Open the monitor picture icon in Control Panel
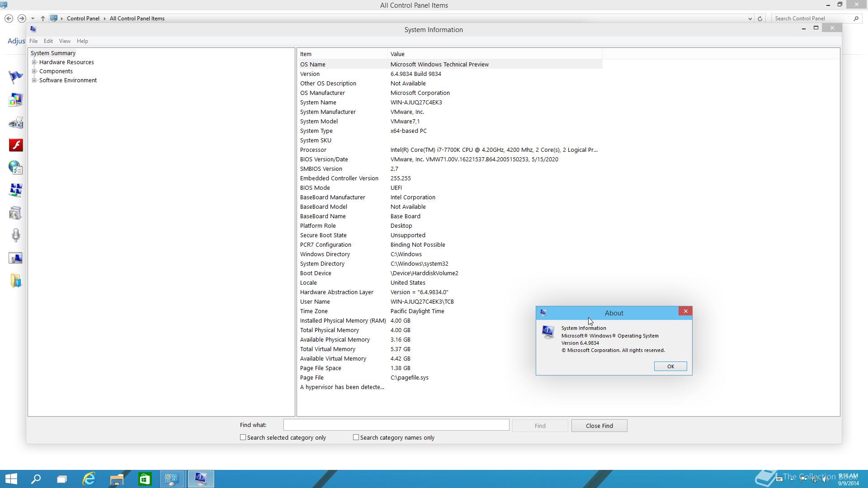Screen dimensions: 868x488 pos(16,258)
